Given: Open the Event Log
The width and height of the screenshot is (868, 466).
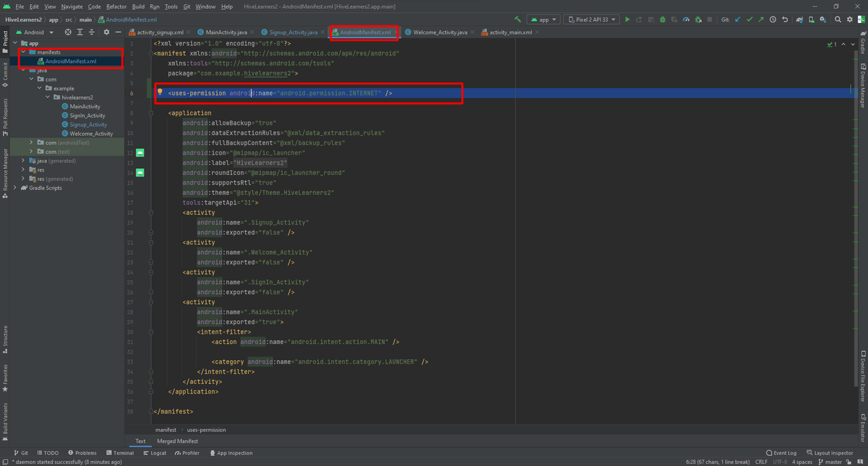Looking at the screenshot, I should click(x=781, y=452).
